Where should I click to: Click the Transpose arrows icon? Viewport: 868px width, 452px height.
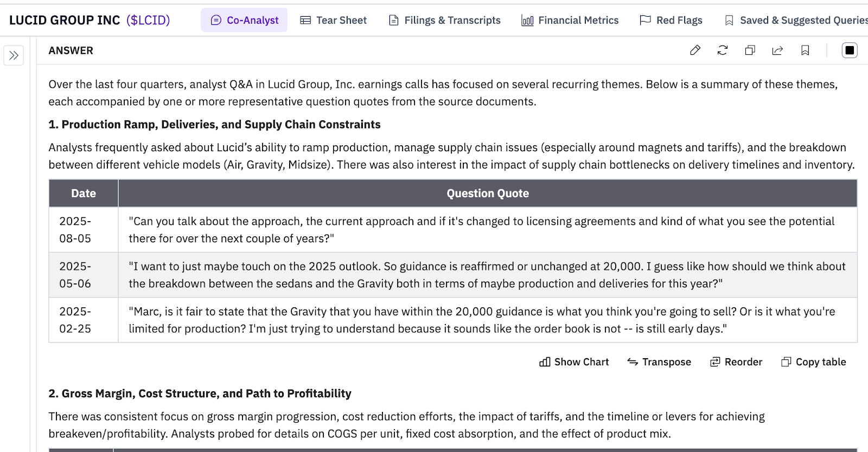[x=633, y=362]
